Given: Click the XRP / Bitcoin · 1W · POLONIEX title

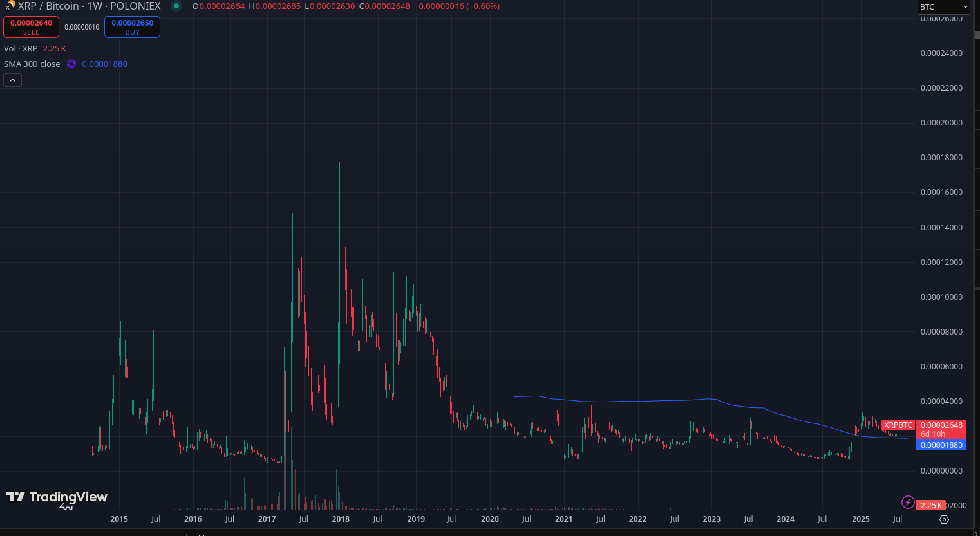Looking at the screenshot, I should click(x=90, y=6).
